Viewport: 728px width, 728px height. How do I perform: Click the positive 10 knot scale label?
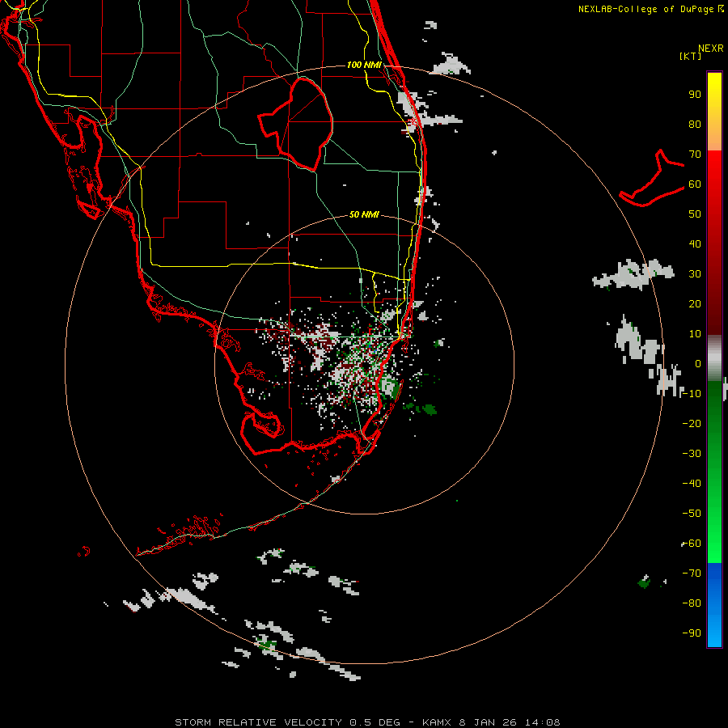coord(695,334)
